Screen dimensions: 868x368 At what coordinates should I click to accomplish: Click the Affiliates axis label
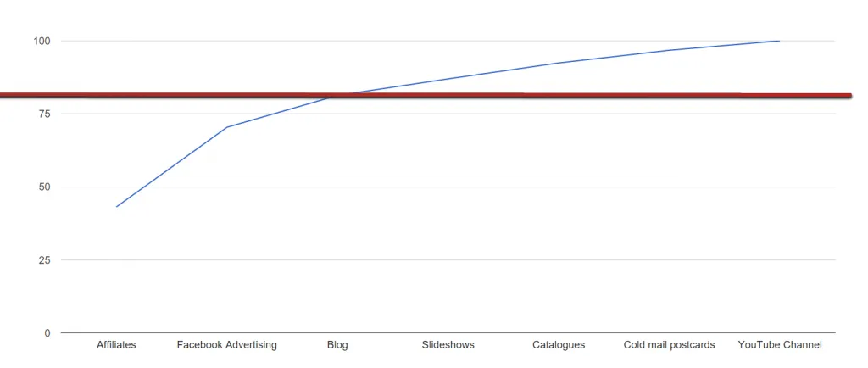[x=115, y=345]
